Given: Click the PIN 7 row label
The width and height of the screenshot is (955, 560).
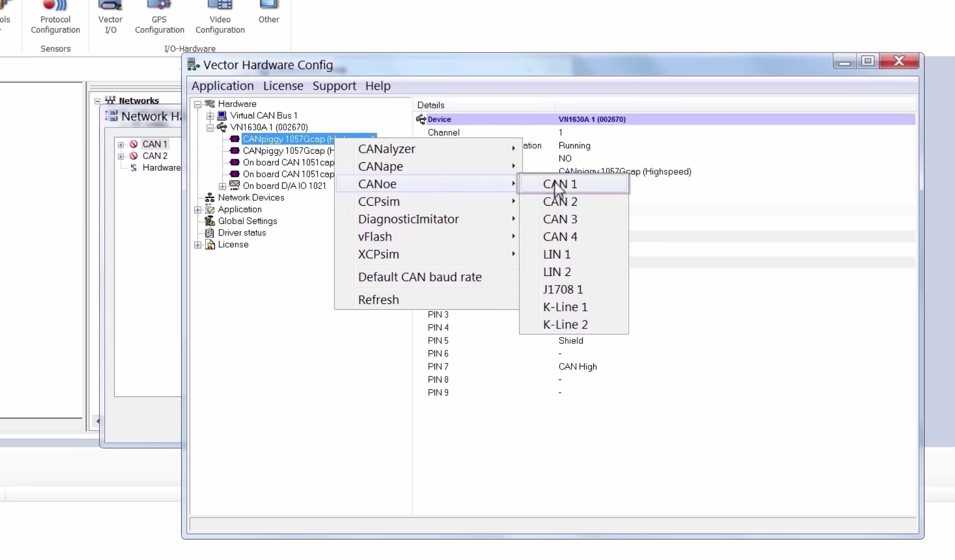Looking at the screenshot, I should coord(438,366).
